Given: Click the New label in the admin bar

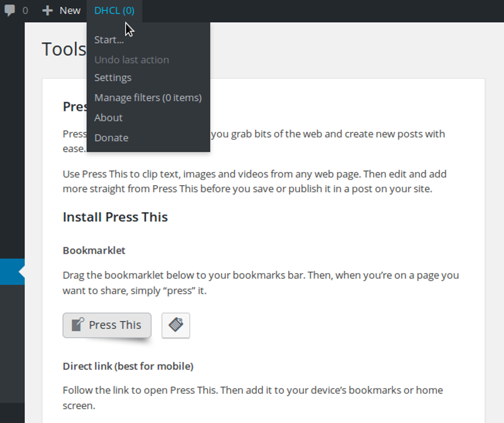Looking at the screenshot, I should pyautogui.click(x=70, y=10).
